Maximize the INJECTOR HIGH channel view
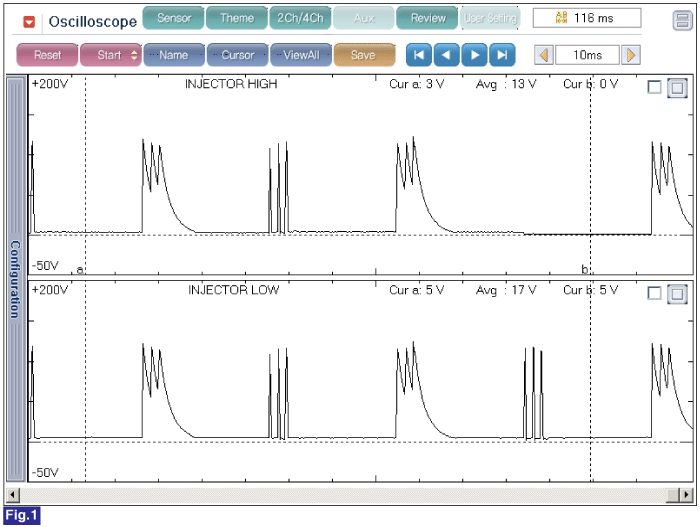The width and height of the screenshot is (700, 527). 677,88
